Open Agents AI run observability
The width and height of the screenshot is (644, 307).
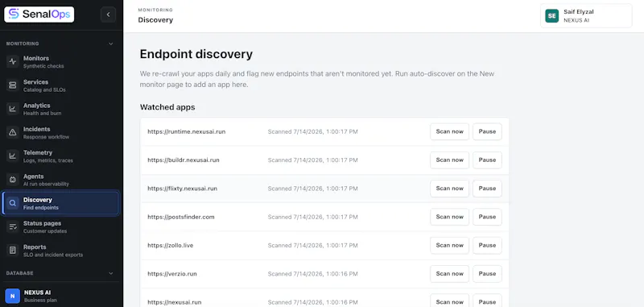click(61, 180)
